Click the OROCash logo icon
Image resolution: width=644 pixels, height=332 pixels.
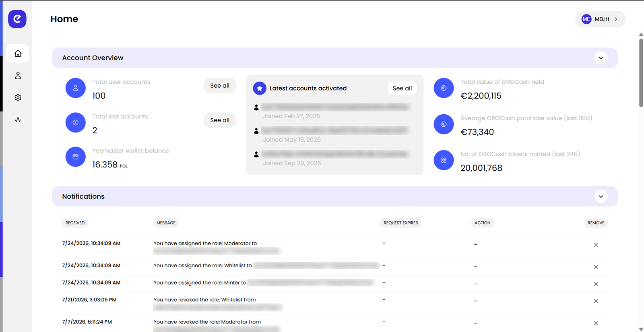point(17,19)
